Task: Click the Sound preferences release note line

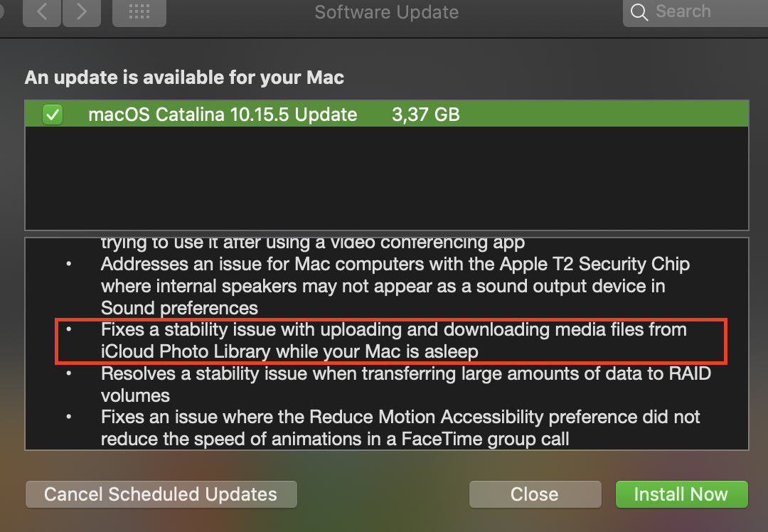Action: pos(179,308)
